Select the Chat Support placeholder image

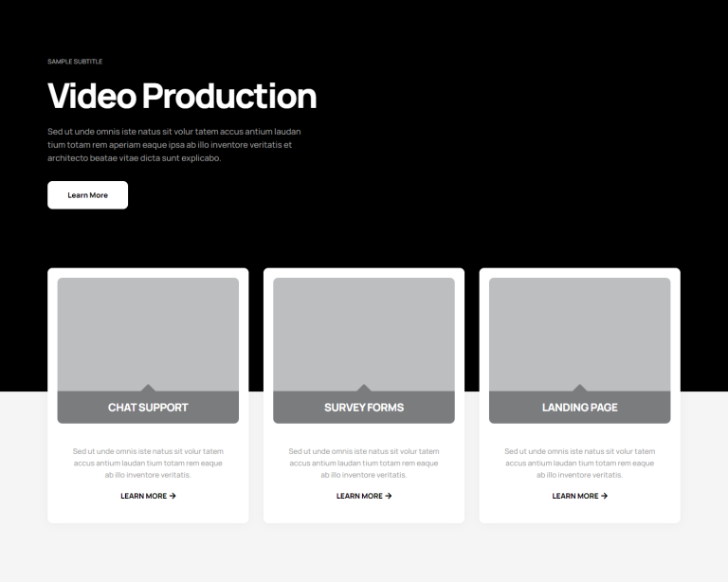coord(148,332)
